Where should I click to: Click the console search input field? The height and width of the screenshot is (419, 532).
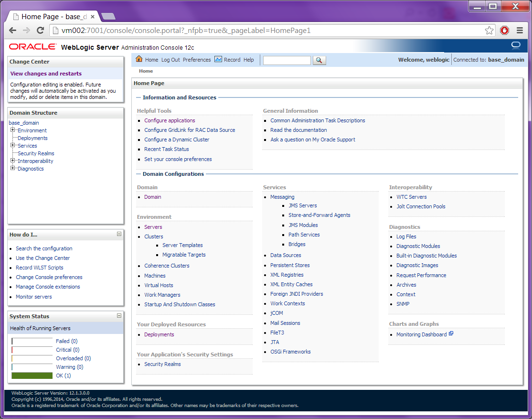point(287,60)
